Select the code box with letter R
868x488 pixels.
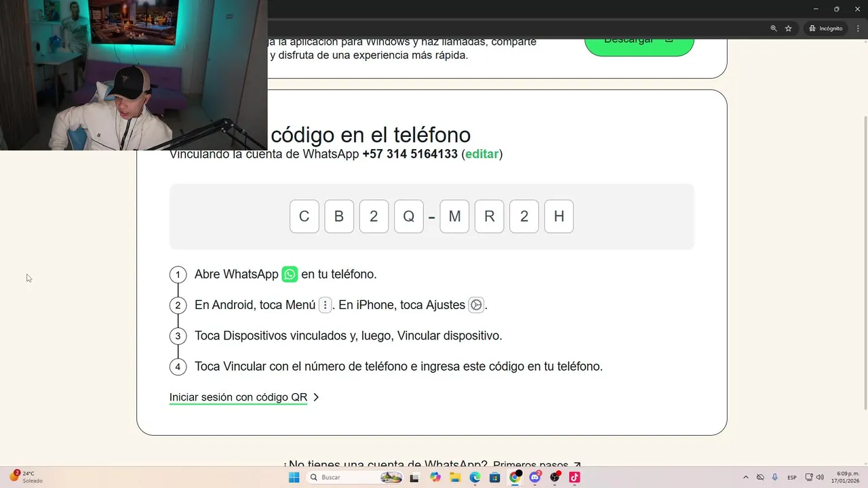click(x=489, y=216)
